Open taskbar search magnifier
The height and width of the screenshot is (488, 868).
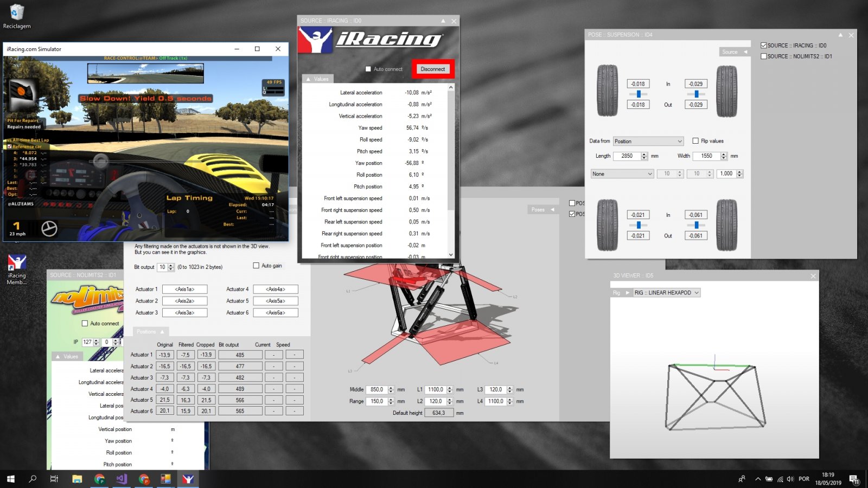(x=33, y=479)
